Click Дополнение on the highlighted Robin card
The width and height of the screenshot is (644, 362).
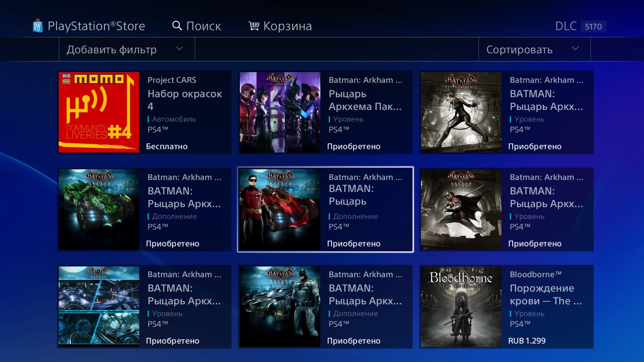pyautogui.click(x=356, y=216)
